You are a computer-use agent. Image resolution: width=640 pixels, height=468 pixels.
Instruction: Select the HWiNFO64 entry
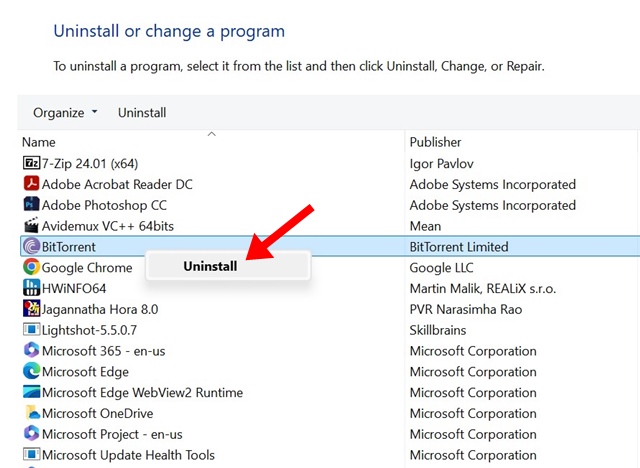tap(74, 288)
